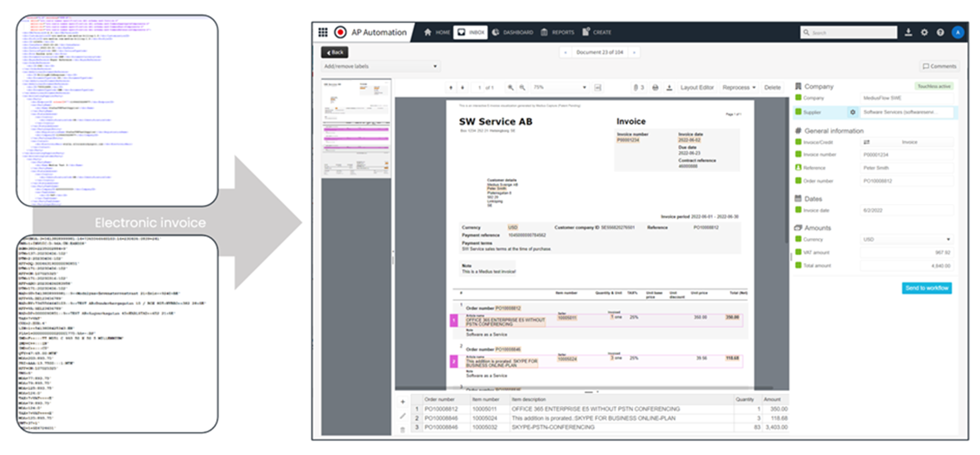
Task: Click the page number field
Action: [479, 87]
